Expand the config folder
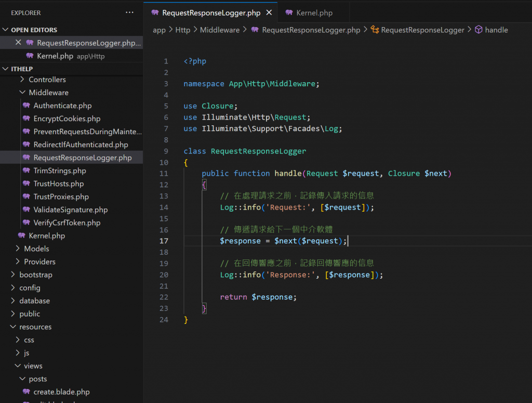 (x=71, y=288)
